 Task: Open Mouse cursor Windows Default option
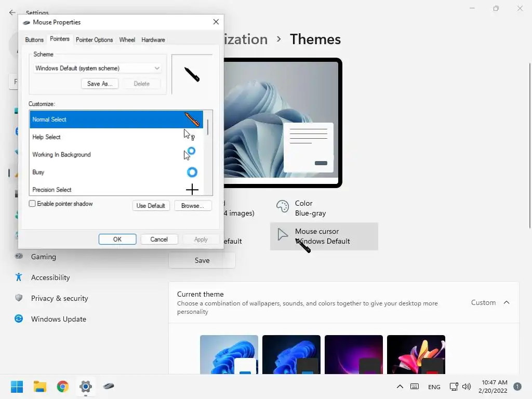click(x=324, y=236)
